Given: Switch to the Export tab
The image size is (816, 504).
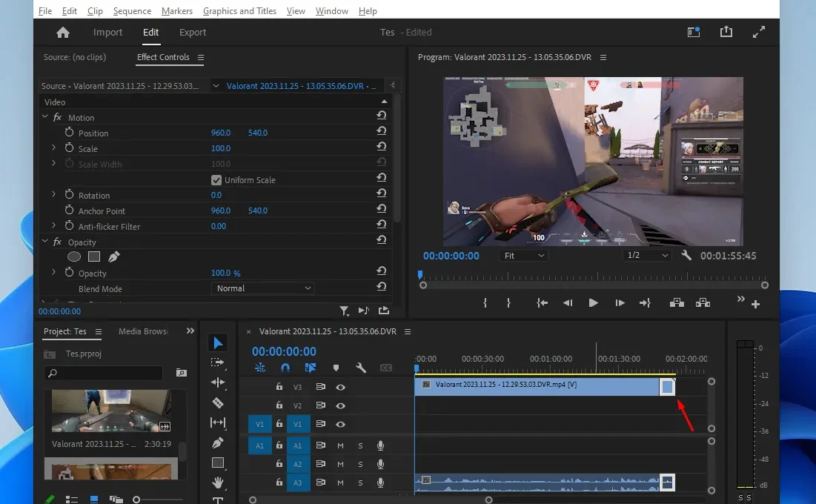Looking at the screenshot, I should [x=193, y=33].
